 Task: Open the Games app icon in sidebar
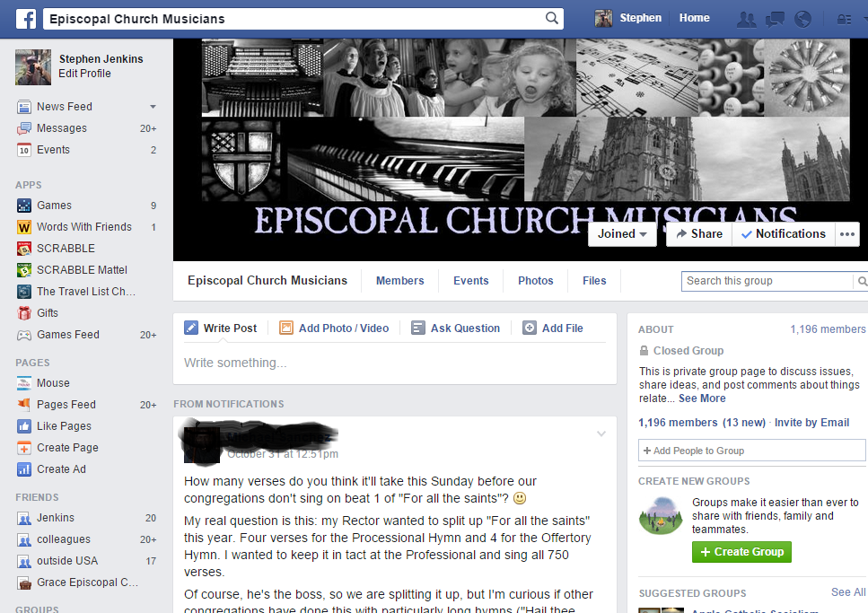tap(24, 206)
